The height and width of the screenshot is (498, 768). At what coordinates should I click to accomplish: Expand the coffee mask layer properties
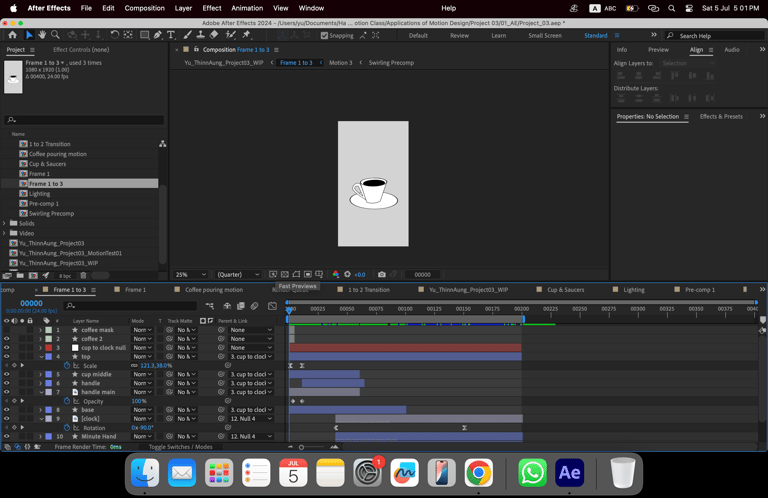point(41,330)
